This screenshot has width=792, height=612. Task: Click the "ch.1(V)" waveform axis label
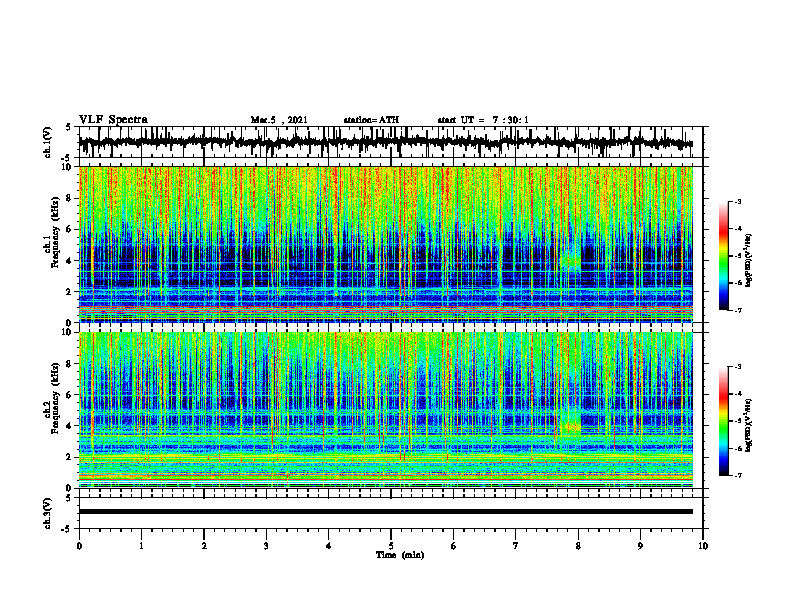(48, 142)
